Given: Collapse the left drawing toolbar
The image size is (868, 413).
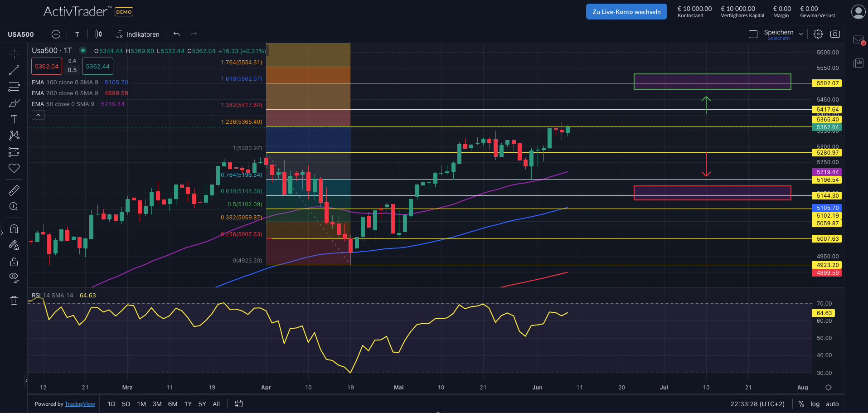Looking at the screenshot, I should (2, 233).
